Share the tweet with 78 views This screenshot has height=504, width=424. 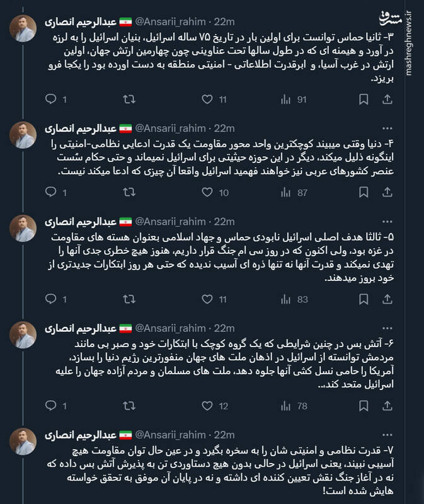(x=387, y=406)
